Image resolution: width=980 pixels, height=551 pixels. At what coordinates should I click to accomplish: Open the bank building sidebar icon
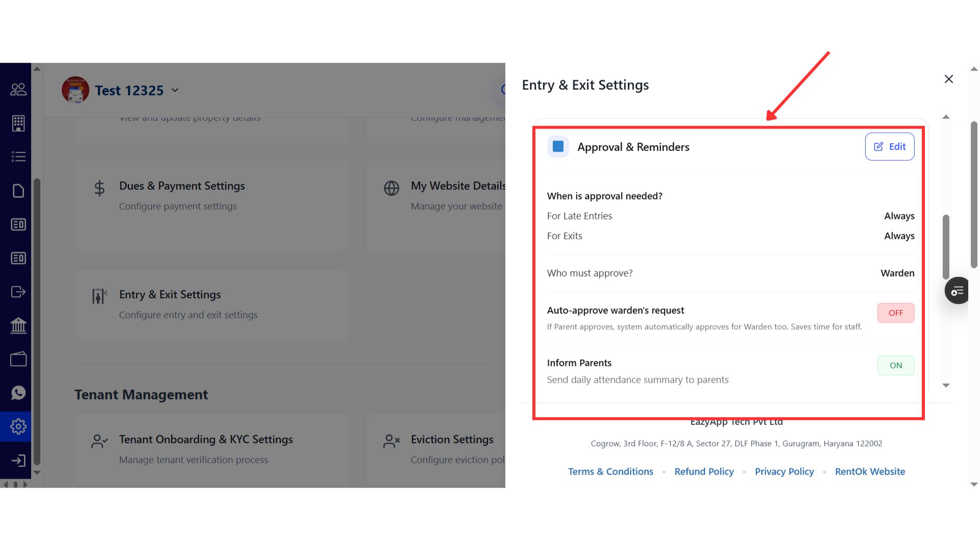(x=18, y=325)
